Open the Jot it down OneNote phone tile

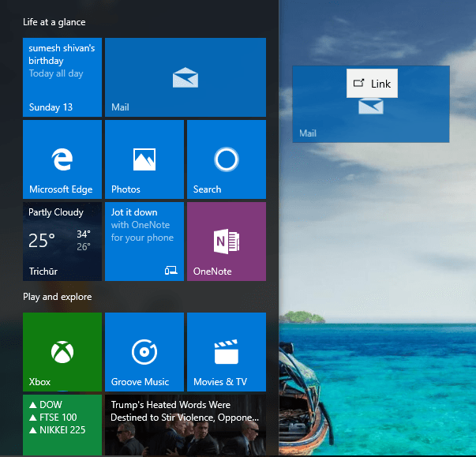pyautogui.click(x=144, y=242)
